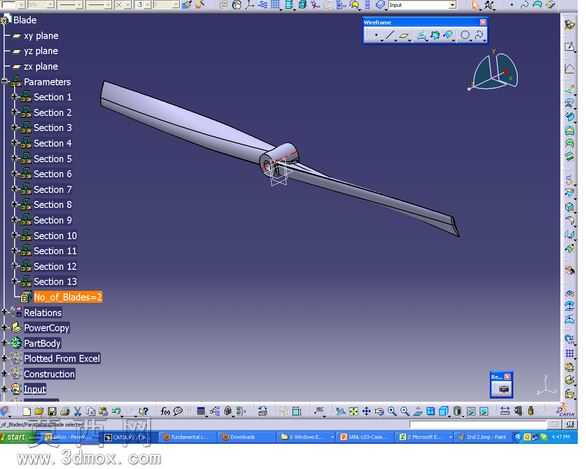The height and width of the screenshot is (469, 586).
Task: Expand the PowerCopy tree node
Action: 4,327
